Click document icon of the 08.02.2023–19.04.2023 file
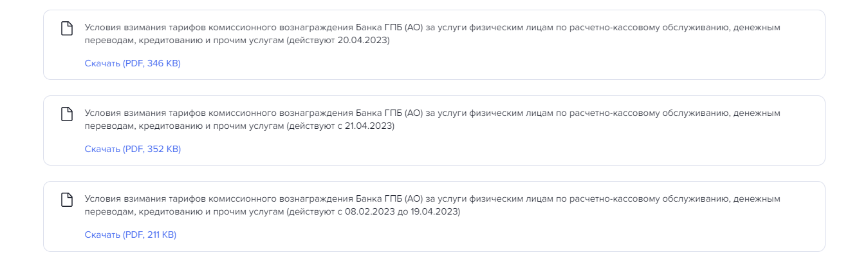 tap(66, 200)
